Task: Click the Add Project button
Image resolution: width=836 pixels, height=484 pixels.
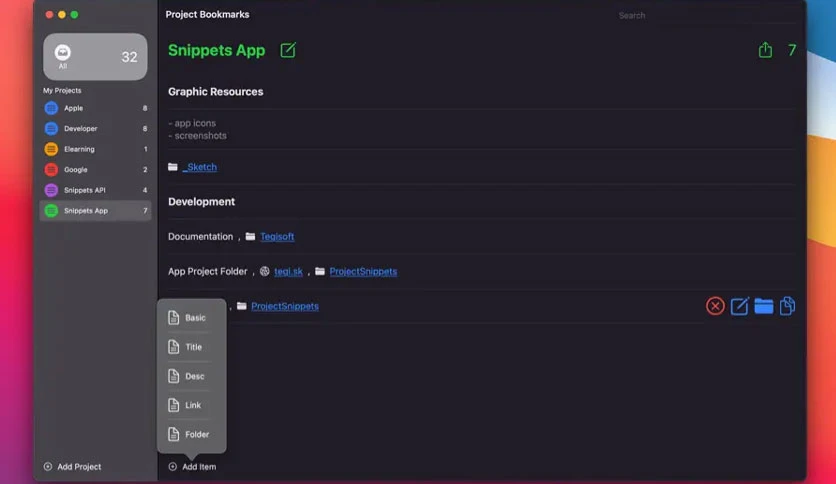Action: [x=72, y=466]
